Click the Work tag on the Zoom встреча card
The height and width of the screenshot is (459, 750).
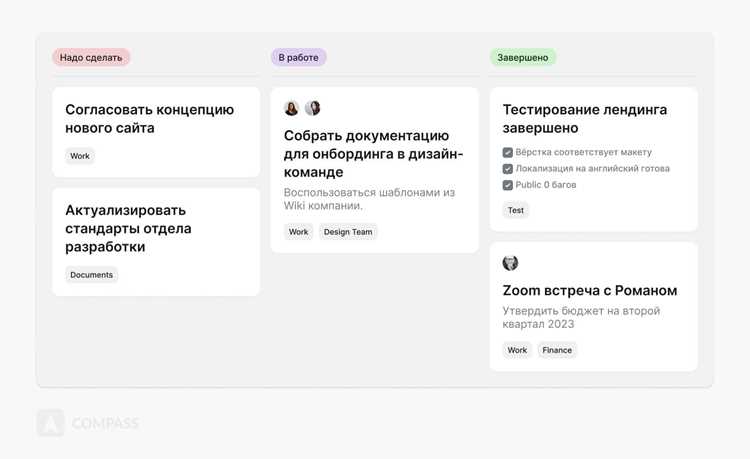point(517,350)
